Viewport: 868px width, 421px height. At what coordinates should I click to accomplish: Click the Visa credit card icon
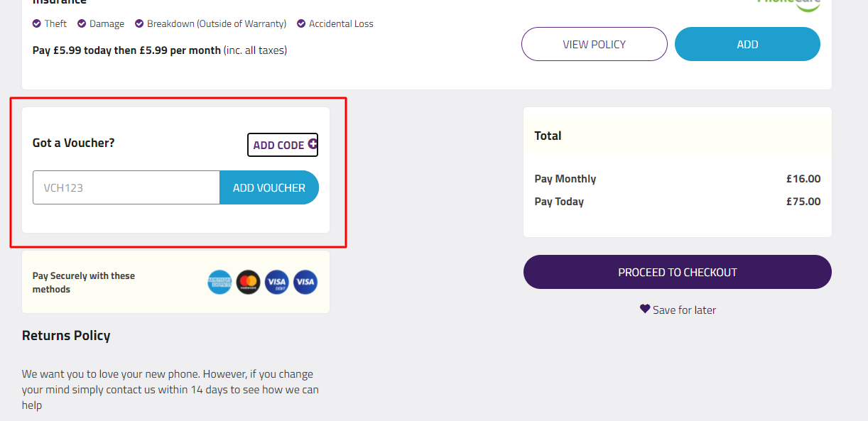(305, 282)
